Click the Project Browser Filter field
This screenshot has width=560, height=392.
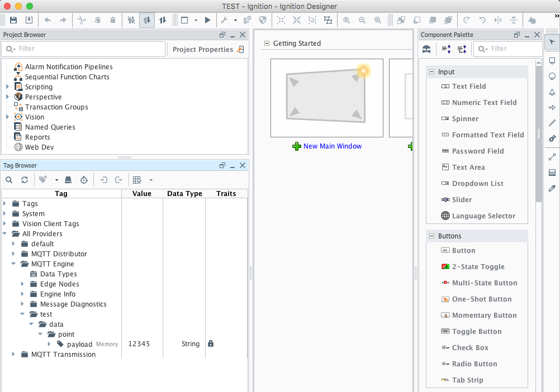point(84,49)
